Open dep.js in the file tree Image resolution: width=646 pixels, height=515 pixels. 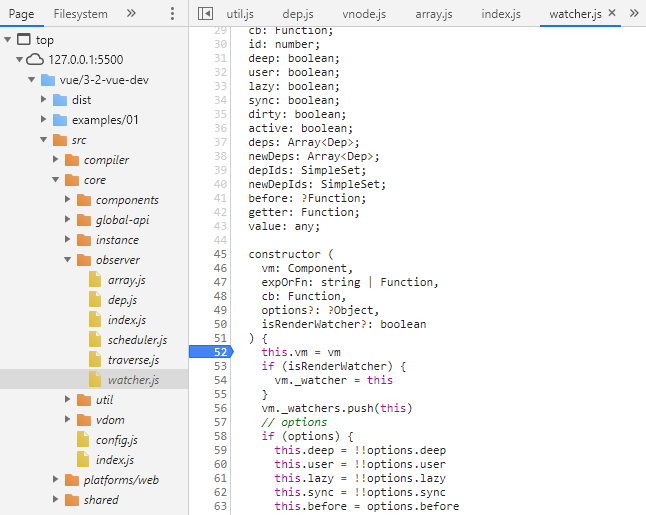[x=122, y=300]
